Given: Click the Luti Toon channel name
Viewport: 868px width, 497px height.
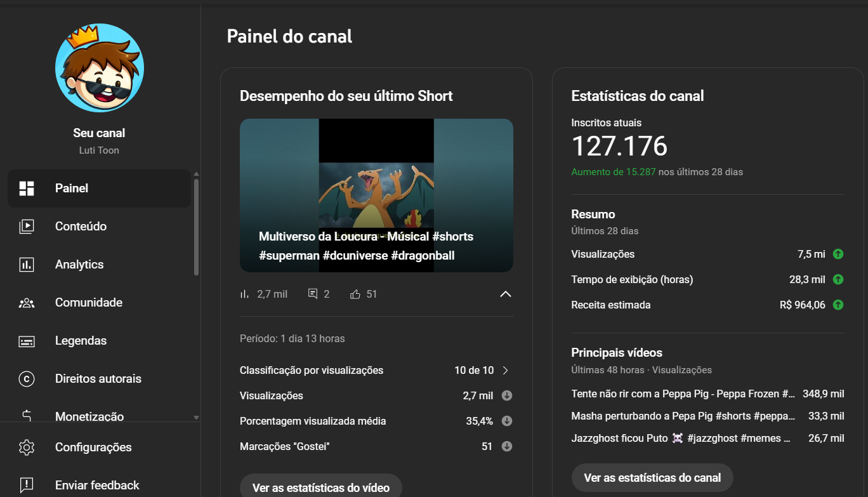Looking at the screenshot, I should pyautogui.click(x=99, y=150).
